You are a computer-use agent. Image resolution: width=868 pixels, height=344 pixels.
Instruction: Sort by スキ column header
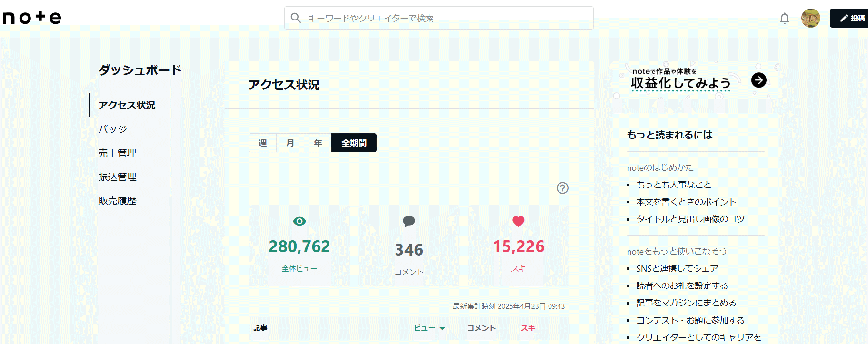(x=528, y=328)
